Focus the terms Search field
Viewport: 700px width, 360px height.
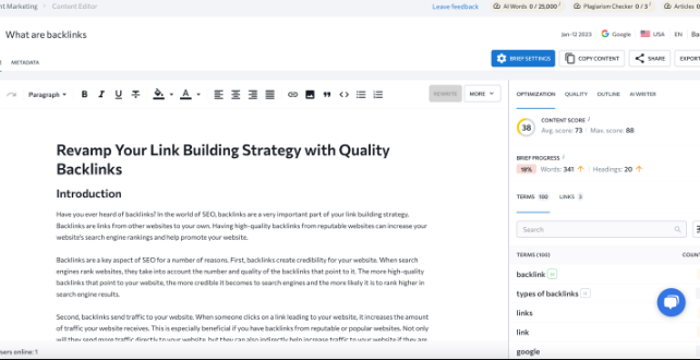[x=601, y=229]
